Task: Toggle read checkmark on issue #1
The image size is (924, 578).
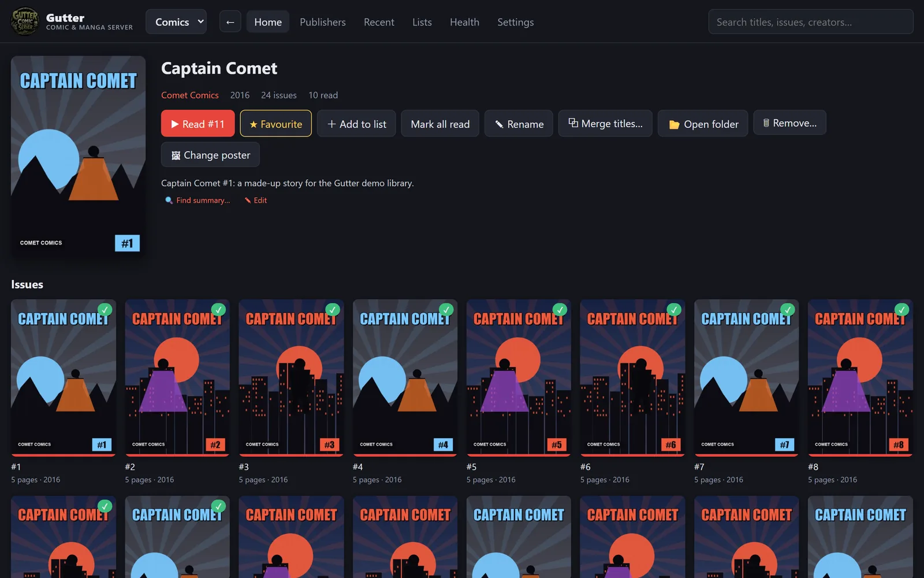Action: [x=105, y=309]
